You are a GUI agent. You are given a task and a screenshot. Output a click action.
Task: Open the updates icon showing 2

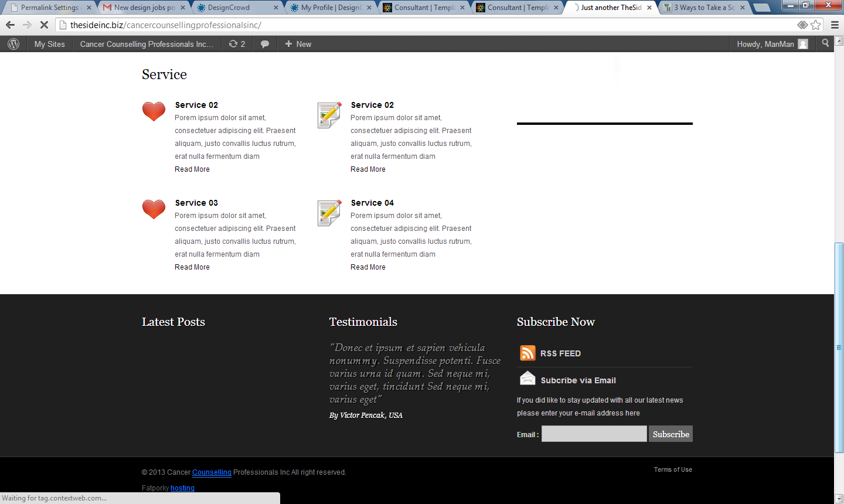coord(237,44)
